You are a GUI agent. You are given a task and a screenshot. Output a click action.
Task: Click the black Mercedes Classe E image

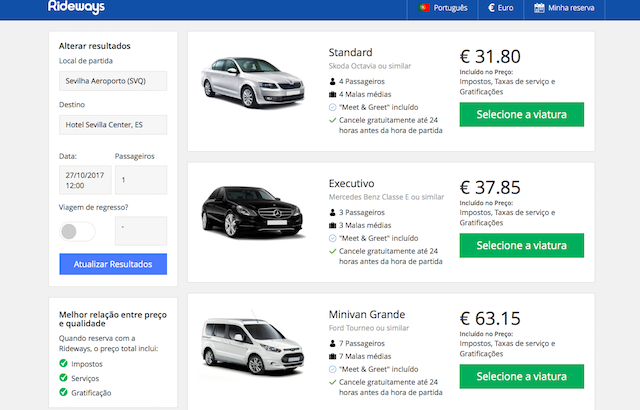pyautogui.click(x=252, y=211)
